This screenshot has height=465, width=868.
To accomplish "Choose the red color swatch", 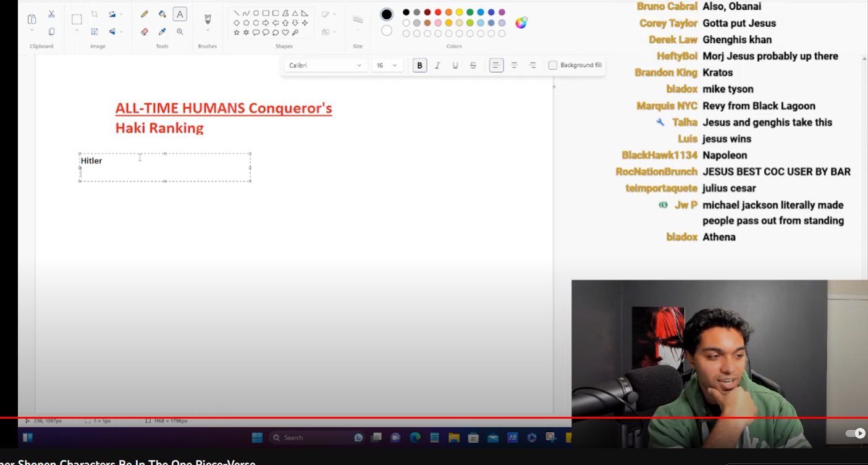I will pyautogui.click(x=438, y=12).
